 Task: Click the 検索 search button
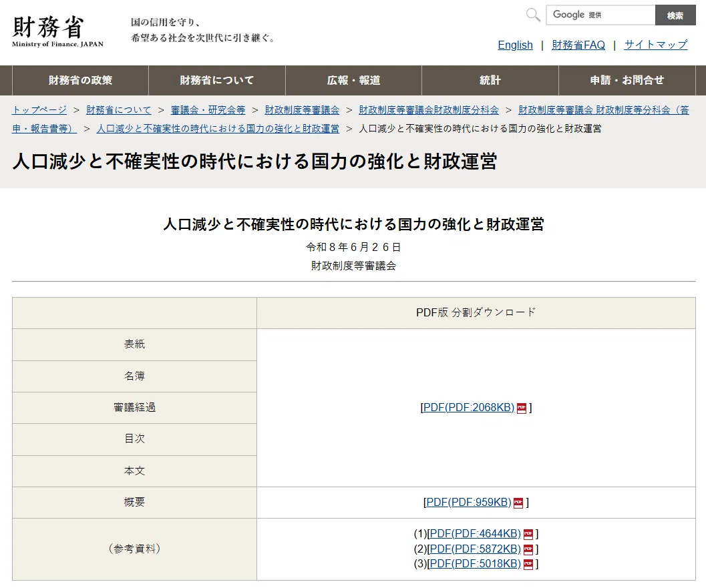(x=675, y=15)
